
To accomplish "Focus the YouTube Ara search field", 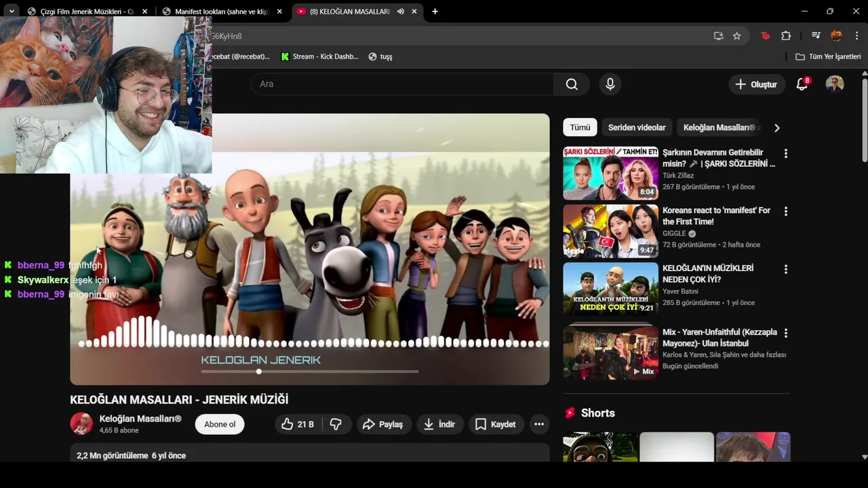I will tap(402, 84).
